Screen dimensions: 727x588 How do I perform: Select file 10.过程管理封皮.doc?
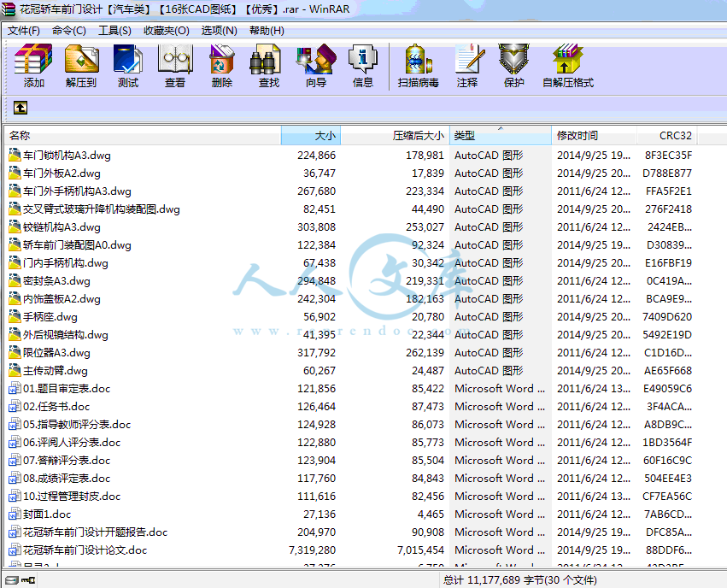(x=72, y=497)
